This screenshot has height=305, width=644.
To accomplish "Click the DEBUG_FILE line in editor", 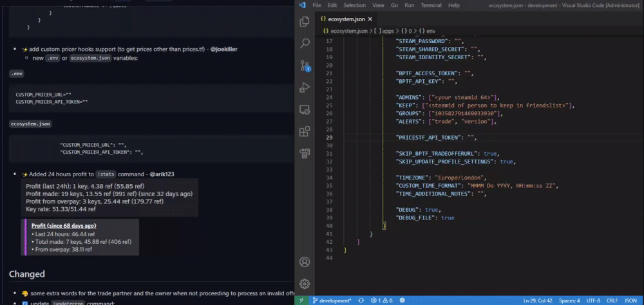I will tap(425, 217).
